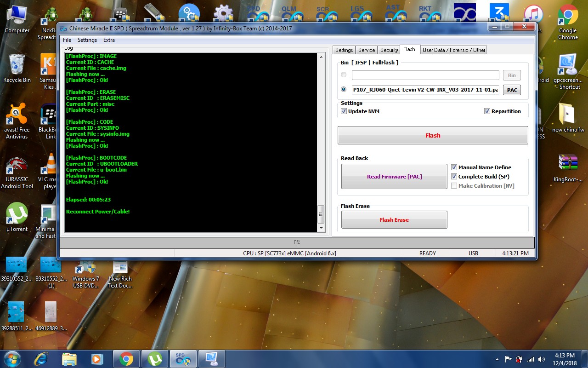This screenshot has width=588, height=368.
Task: Select the µTorrent desktop shortcut
Action: (x=17, y=217)
